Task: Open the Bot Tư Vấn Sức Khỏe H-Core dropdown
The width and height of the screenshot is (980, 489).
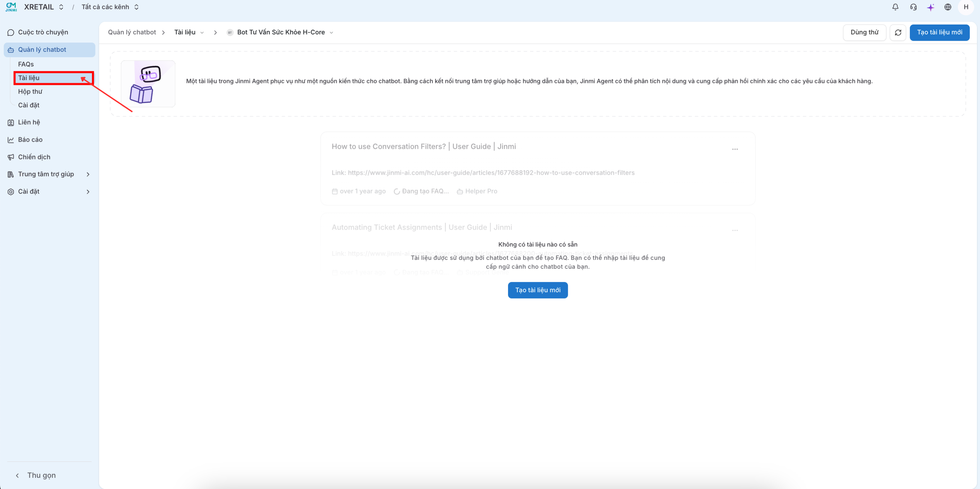Action: [331, 33]
